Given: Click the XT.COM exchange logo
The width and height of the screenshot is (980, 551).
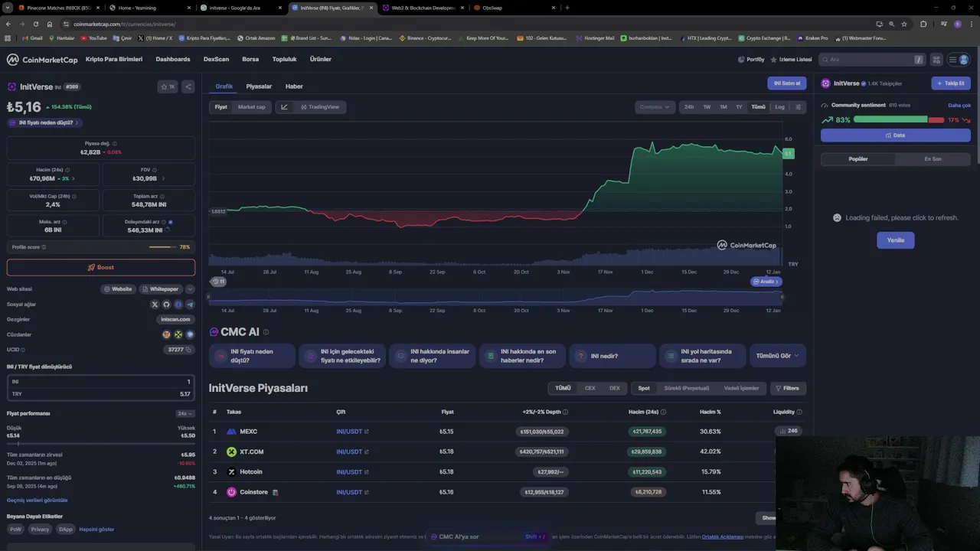Looking at the screenshot, I should point(231,452).
